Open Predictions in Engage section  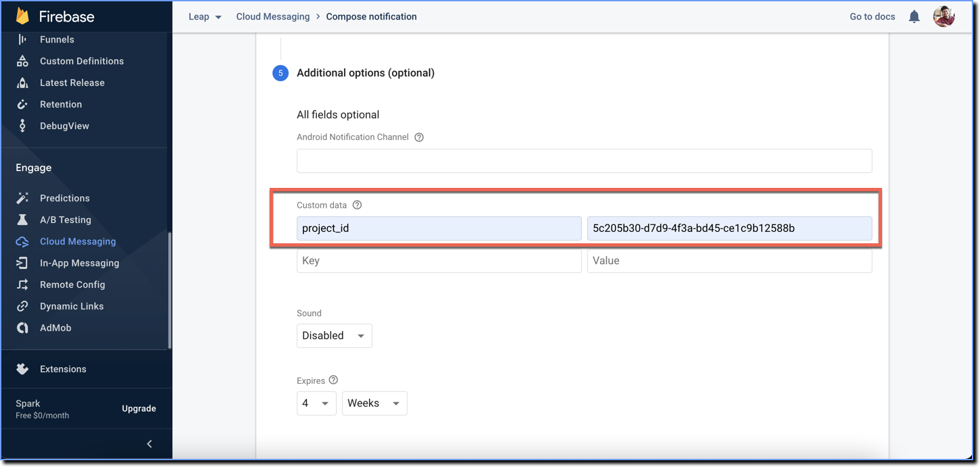[x=65, y=198]
